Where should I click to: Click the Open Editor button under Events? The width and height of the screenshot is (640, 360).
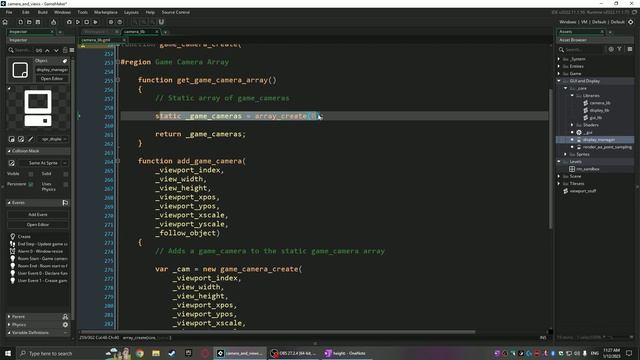point(38,225)
